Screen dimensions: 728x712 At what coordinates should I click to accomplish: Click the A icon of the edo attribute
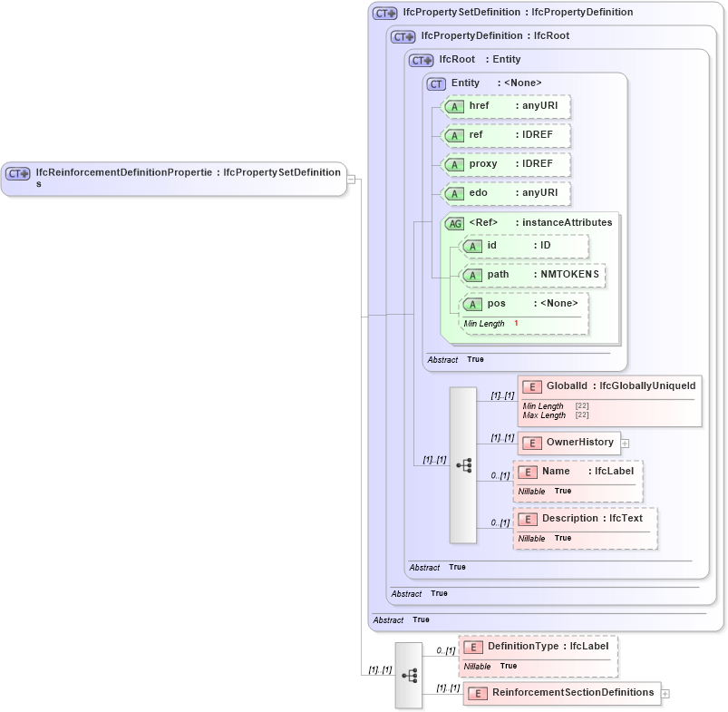click(454, 193)
